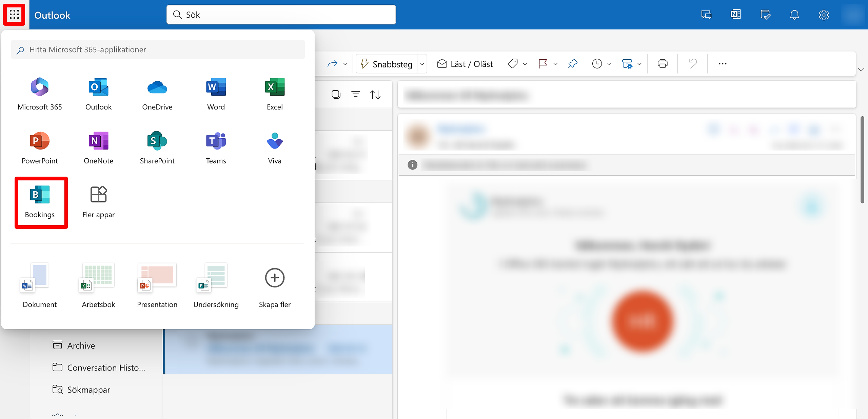This screenshot has width=868, height=419.
Task: Expand rules options dropdown
Action: coord(639,63)
